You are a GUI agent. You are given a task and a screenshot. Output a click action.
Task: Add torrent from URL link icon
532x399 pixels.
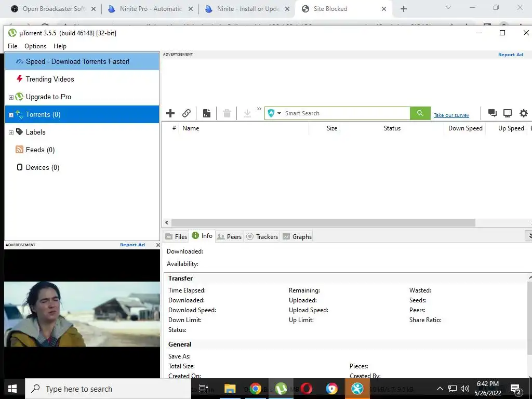[187, 113]
